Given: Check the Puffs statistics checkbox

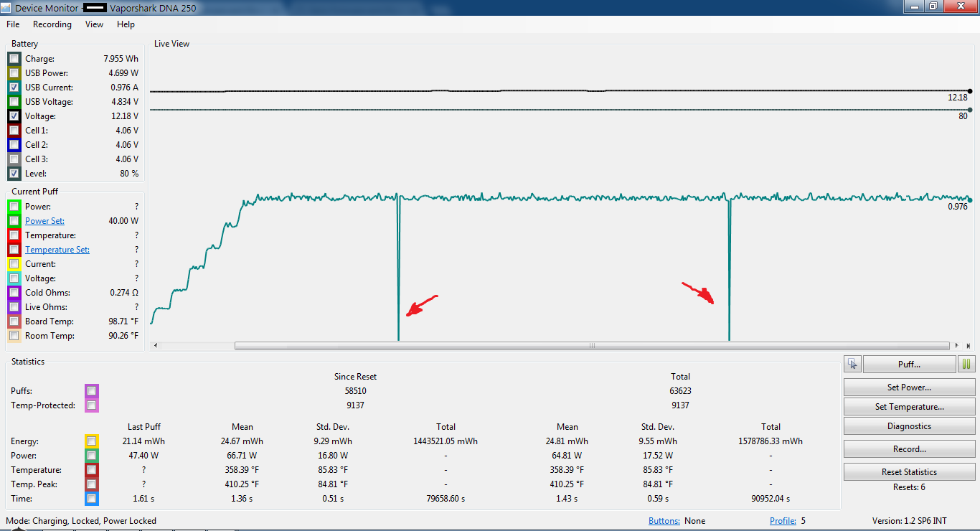Looking at the screenshot, I should (x=92, y=391).
